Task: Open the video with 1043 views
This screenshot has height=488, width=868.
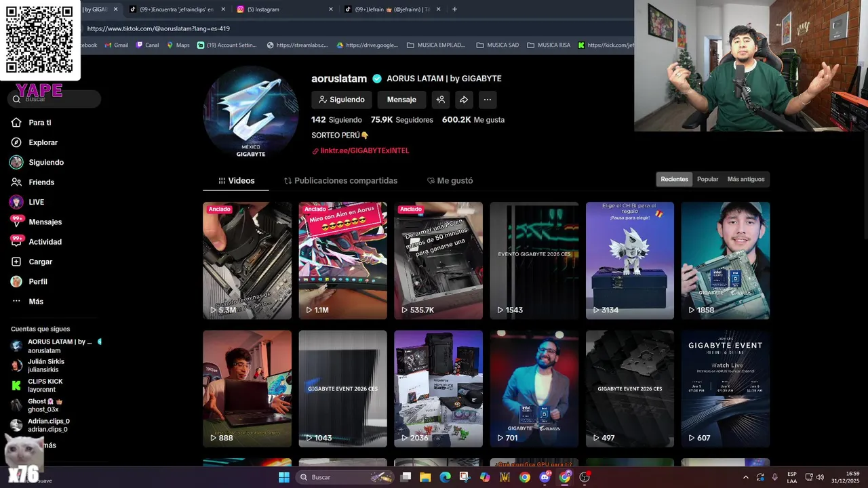Action: tap(342, 388)
